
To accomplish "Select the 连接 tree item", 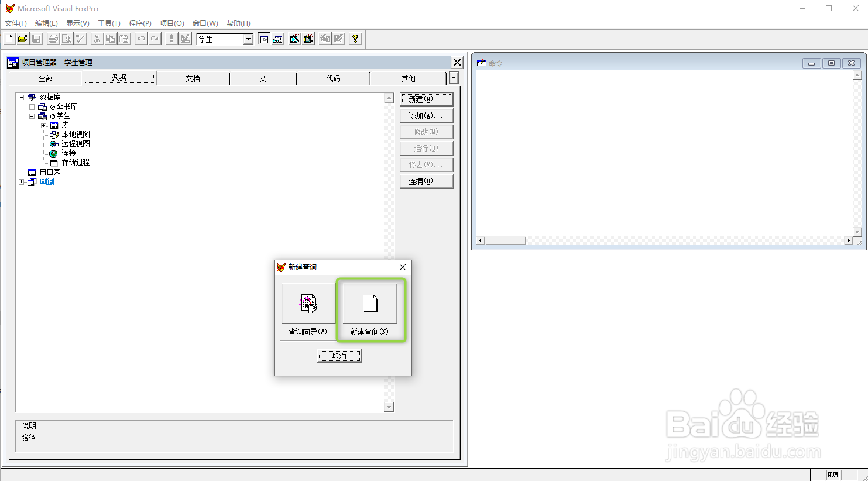I will [69, 153].
